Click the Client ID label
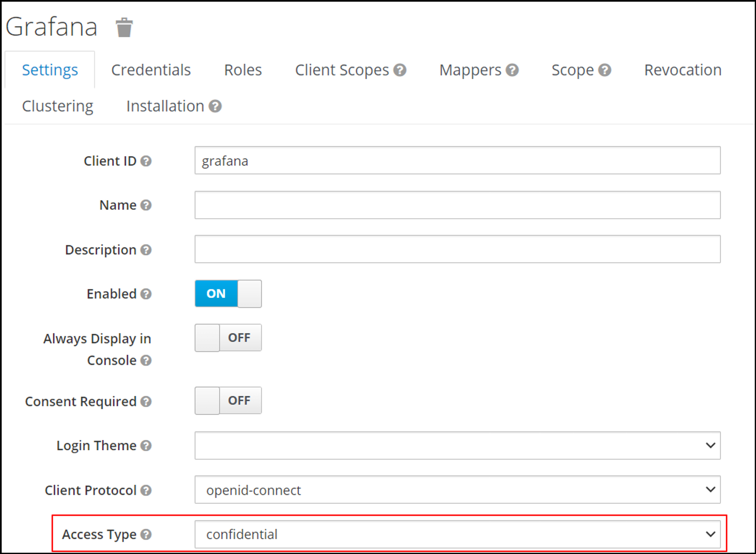 click(110, 161)
